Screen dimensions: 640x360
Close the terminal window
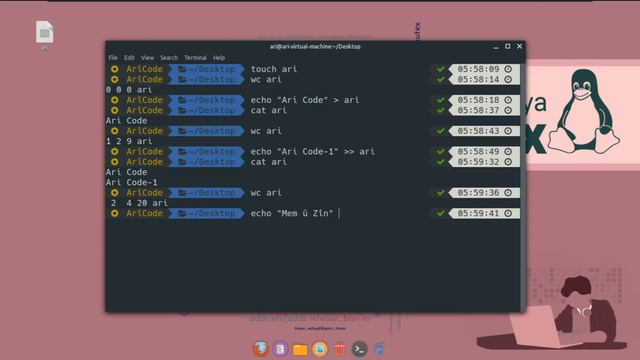[x=520, y=47]
